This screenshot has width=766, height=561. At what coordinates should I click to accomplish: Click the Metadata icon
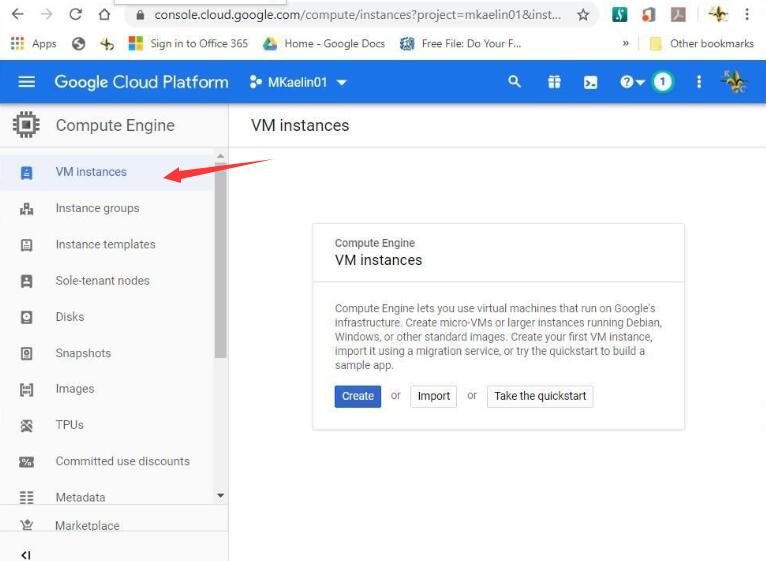(26, 497)
